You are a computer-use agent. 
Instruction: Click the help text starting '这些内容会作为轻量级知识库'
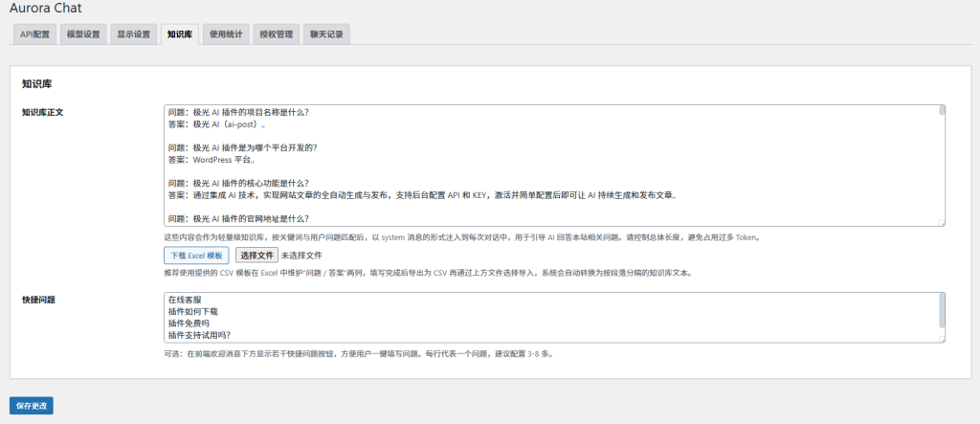click(462, 237)
